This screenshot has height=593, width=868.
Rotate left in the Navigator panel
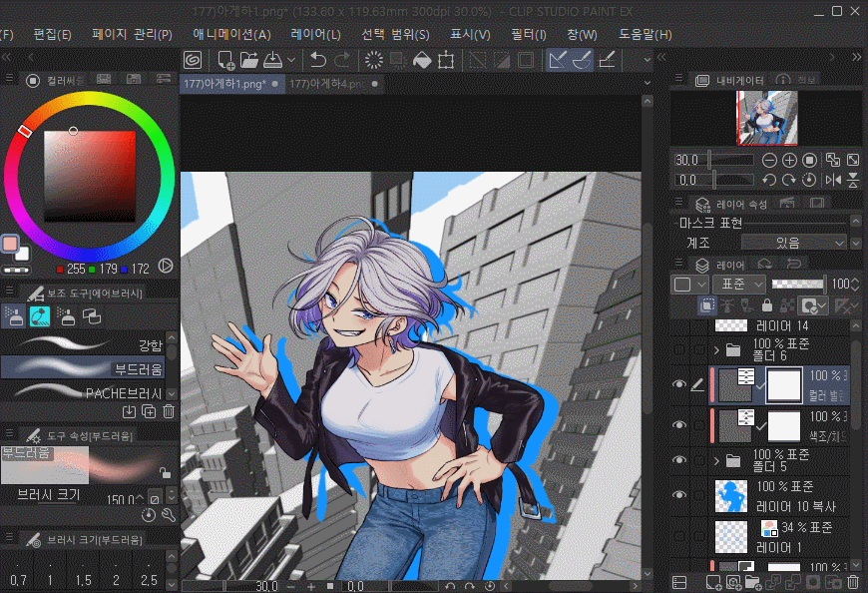point(769,180)
